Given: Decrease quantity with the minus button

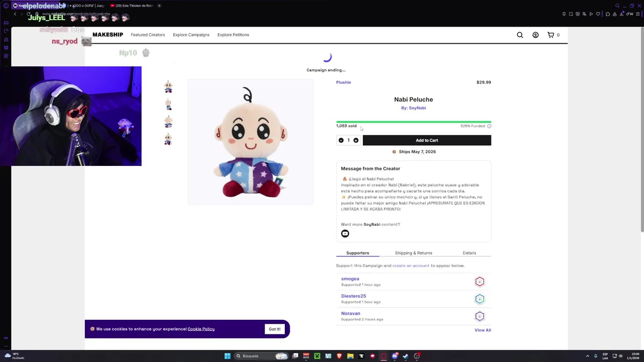Looking at the screenshot, I should pos(341,140).
